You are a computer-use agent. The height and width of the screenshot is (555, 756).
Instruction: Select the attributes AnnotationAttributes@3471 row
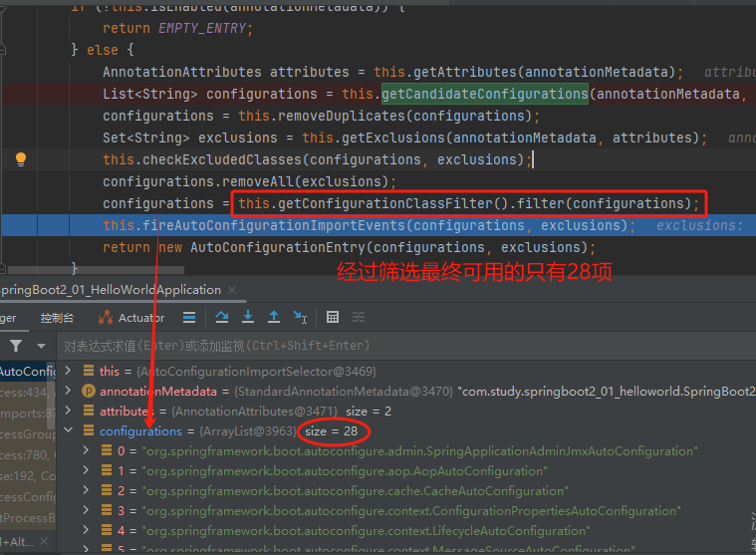tap(406, 412)
